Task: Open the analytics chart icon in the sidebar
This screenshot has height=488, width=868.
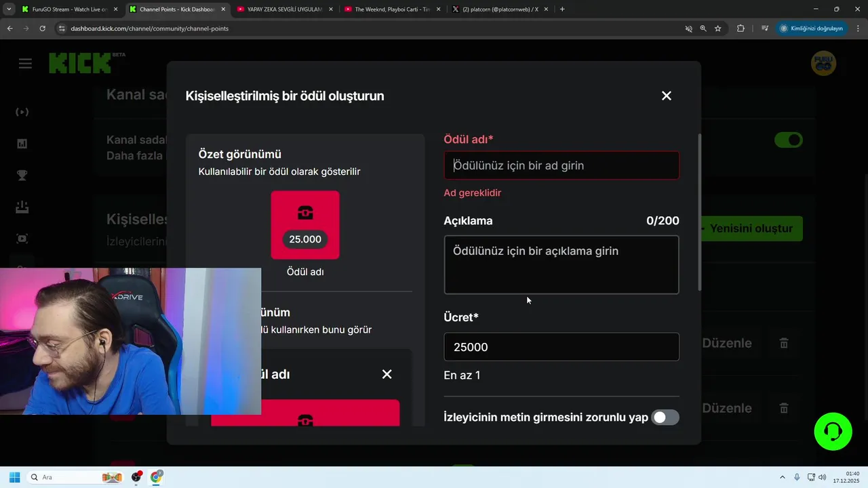Action: coord(22,144)
